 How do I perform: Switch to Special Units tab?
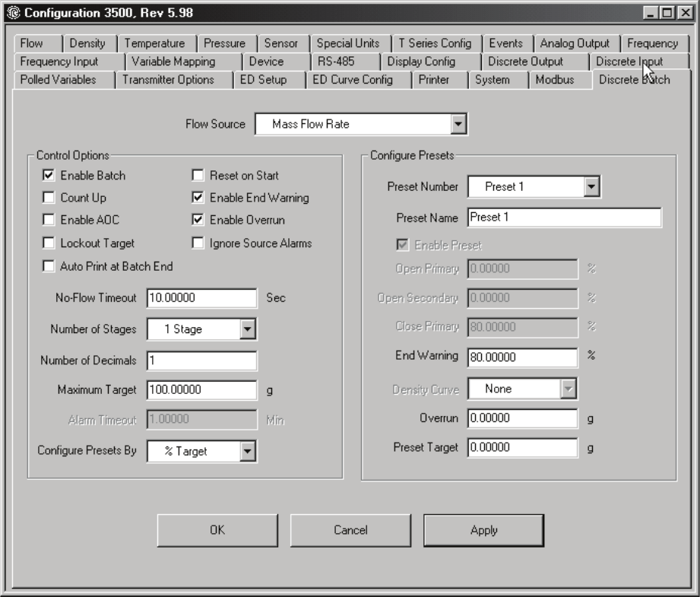[350, 43]
